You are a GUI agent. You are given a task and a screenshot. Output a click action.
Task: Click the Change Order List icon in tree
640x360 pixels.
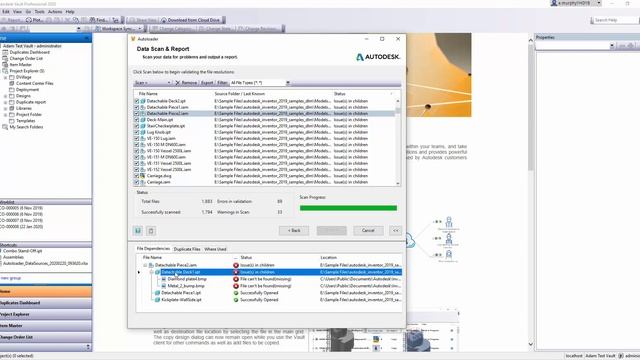5,58
